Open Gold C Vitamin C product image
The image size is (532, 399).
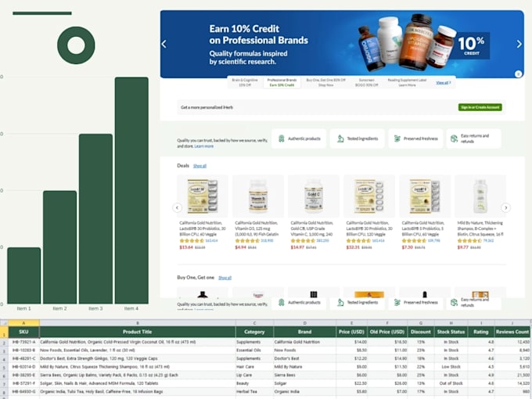pyautogui.click(x=314, y=196)
